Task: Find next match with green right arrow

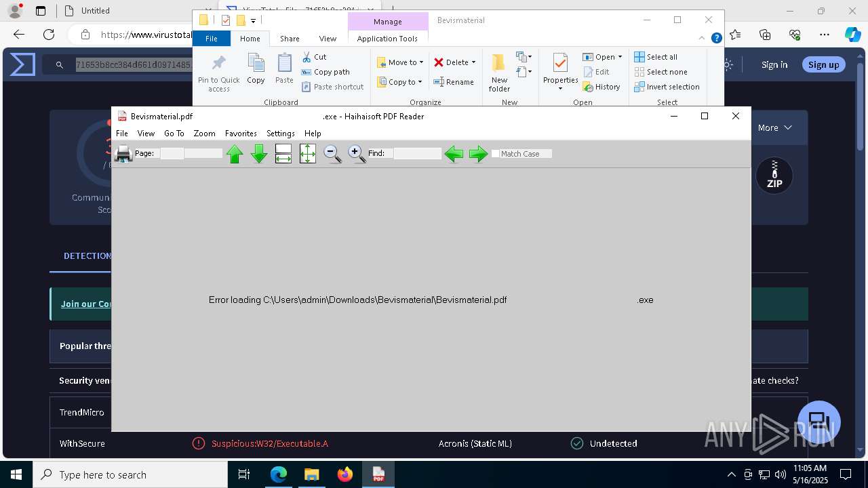Action: pos(478,154)
